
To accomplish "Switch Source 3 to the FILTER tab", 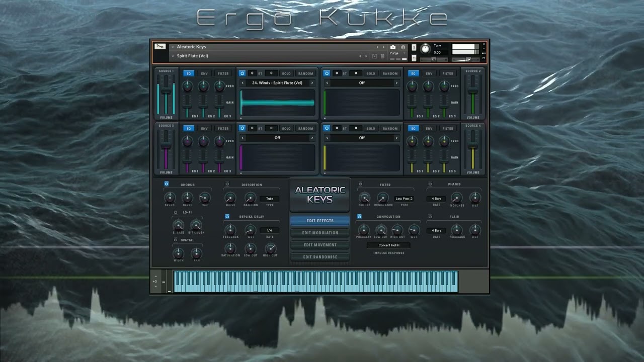I will (223, 128).
